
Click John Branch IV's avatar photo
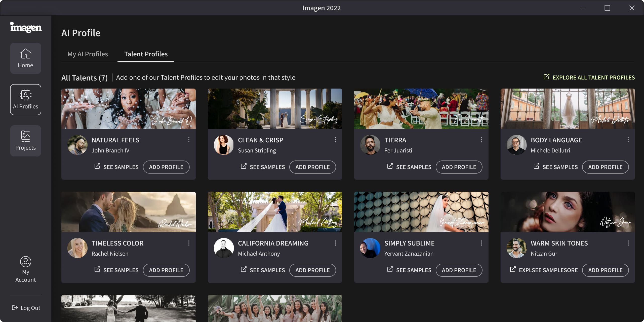pyautogui.click(x=77, y=145)
